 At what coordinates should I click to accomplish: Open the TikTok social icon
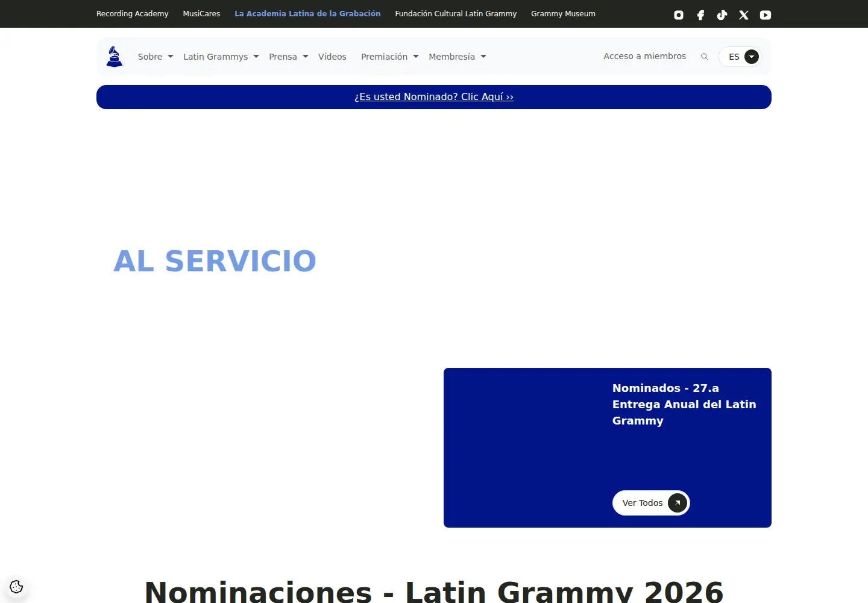[722, 15]
